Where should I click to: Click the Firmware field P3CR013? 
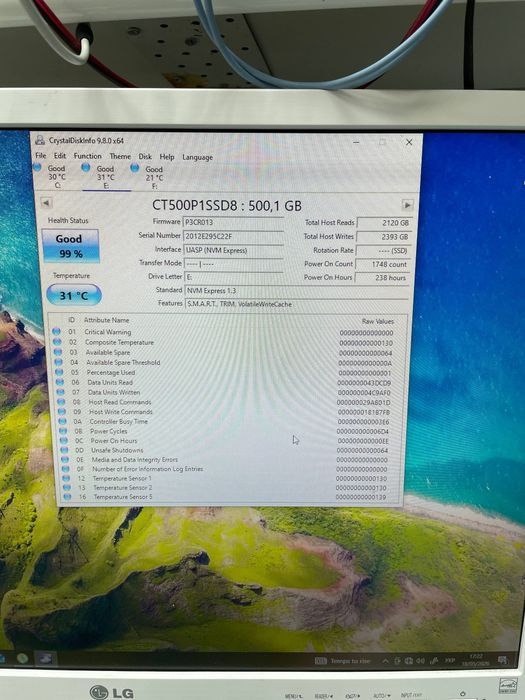(x=233, y=222)
